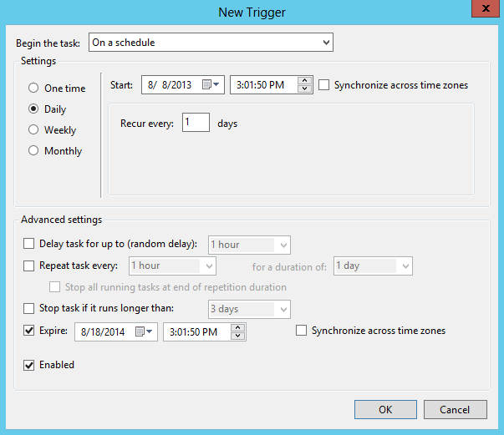Viewport: 504px width, 435px height.
Task: Check the Repeat task every option
Action: coord(30,266)
